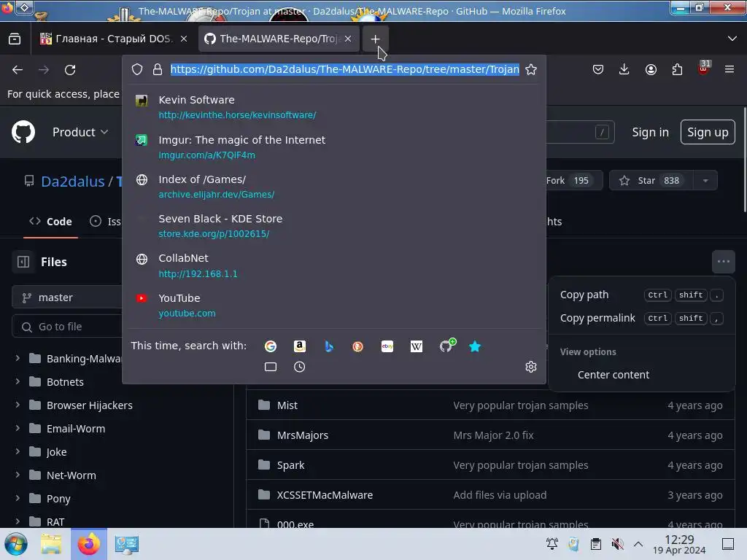Select Copy permalink menu item
Viewport: 747px width, 560px height.
coord(641,318)
